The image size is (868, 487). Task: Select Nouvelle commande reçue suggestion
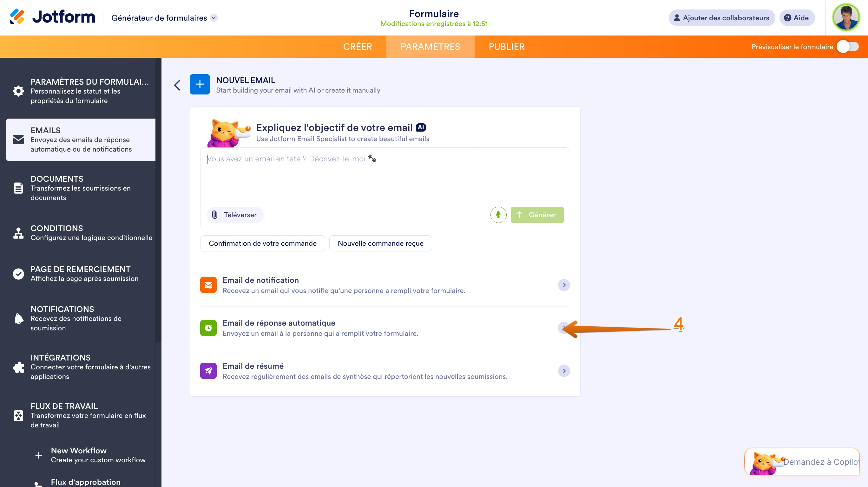coord(380,243)
